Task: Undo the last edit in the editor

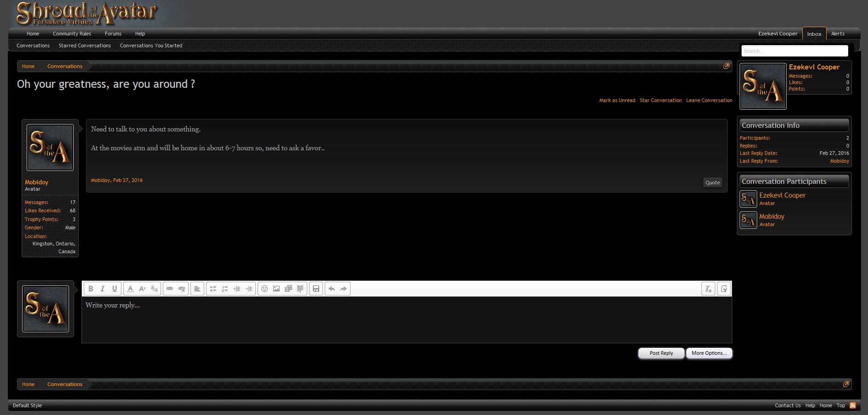Action: pos(332,289)
